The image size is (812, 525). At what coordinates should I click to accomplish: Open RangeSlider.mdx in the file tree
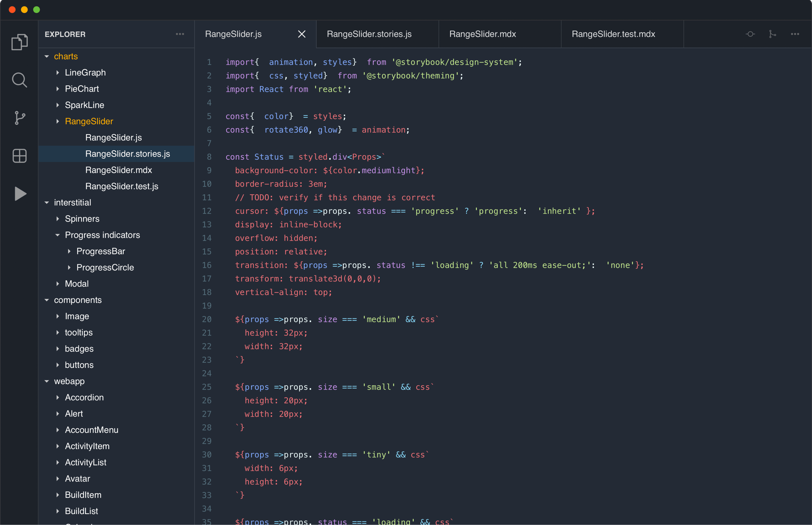[x=118, y=170]
